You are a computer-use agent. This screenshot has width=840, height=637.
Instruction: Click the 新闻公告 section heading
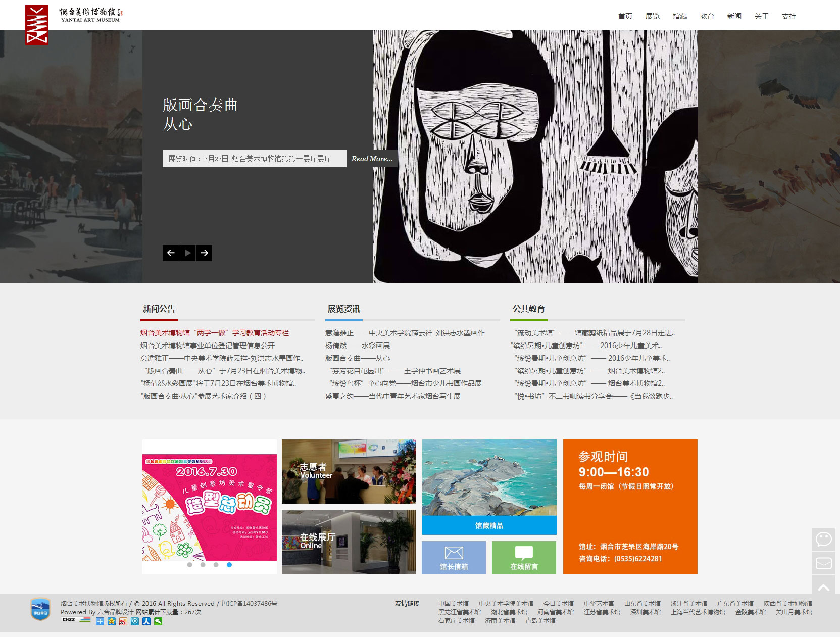tap(159, 309)
